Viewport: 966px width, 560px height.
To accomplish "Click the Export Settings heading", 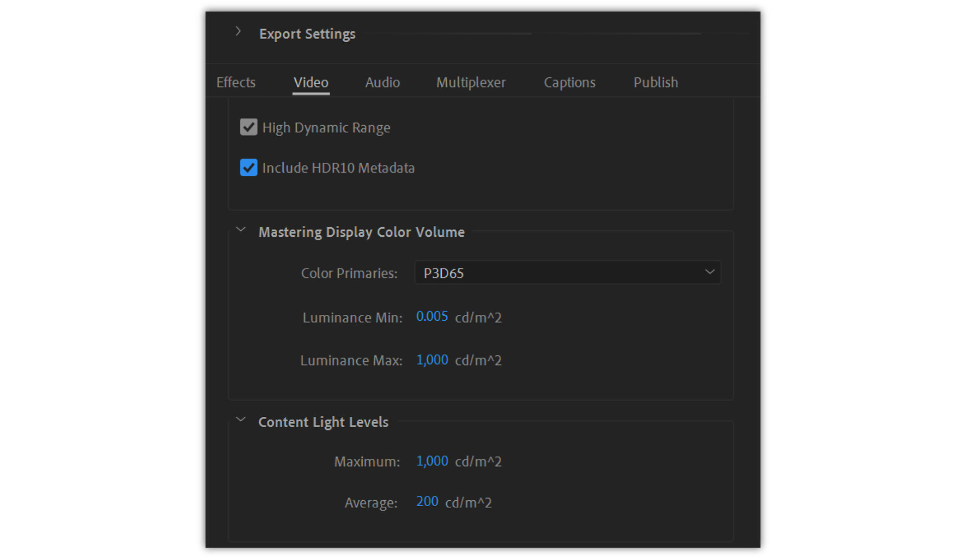I will click(x=307, y=34).
